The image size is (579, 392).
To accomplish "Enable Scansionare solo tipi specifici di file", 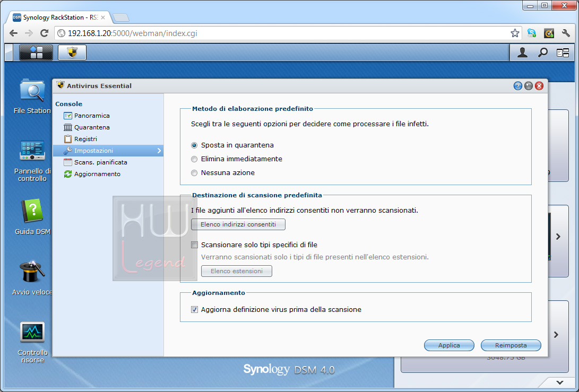I will 194,245.
